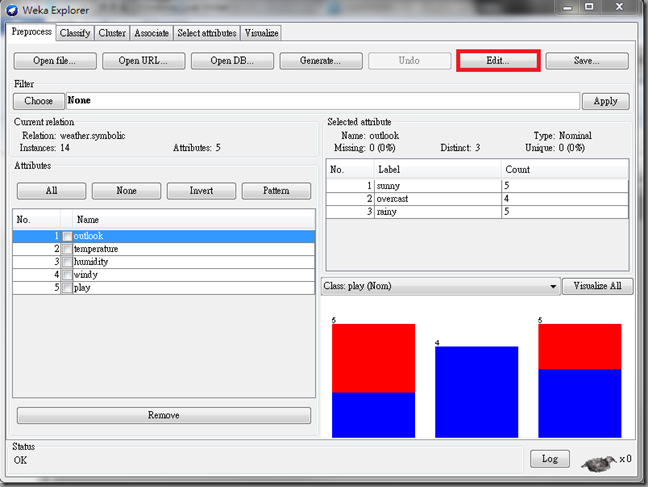Open the Class: play (Nom) dropdown
Image resolution: width=648 pixels, height=487 pixels.
(x=441, y=286)
